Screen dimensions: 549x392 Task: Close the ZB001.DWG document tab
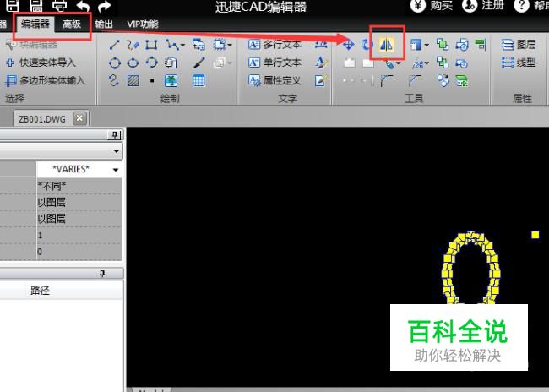tap(79, 118)
